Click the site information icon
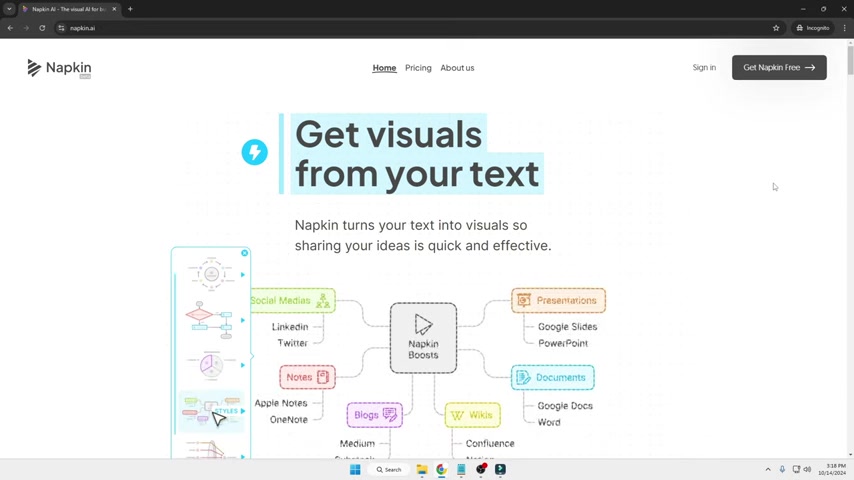The width and height of the screenshot is (854, 480). tap(61, 28)
